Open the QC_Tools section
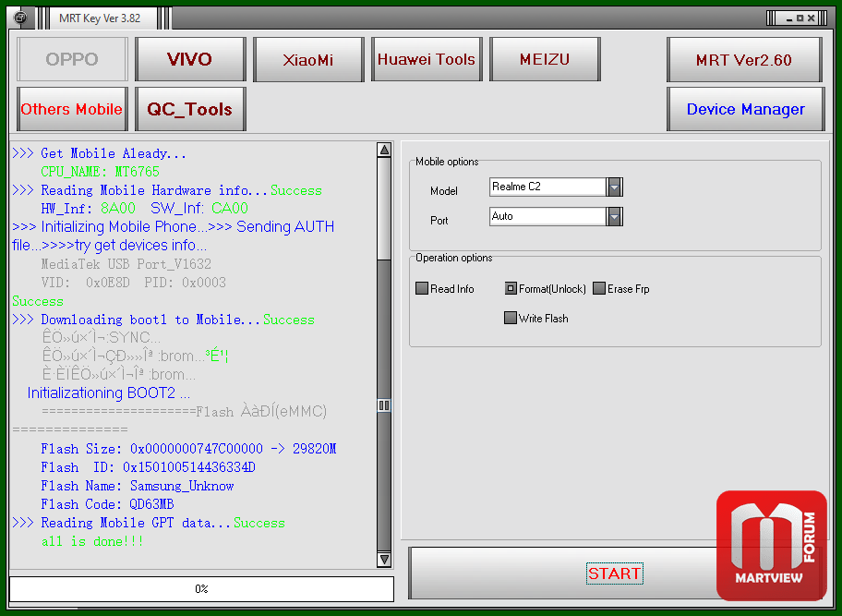Screen dimensions: 842x616 tap(190, 109)
